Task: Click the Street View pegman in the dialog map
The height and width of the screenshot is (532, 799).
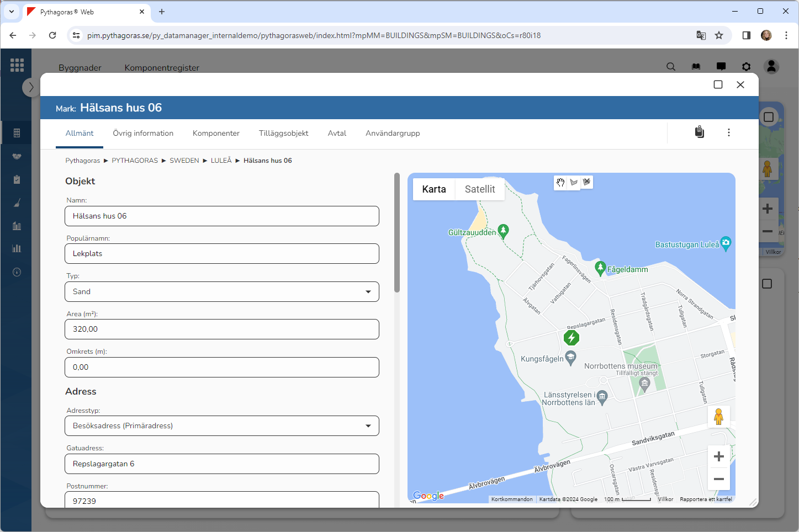Action: point(718,417)
